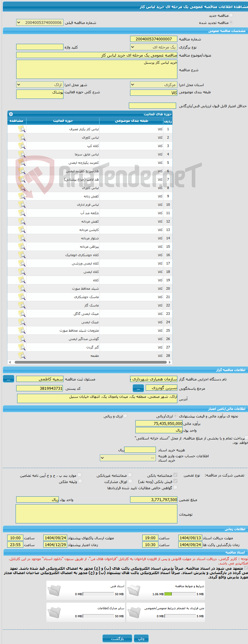
Task: Choose the ارزی/ریالی radio option
Action: coord(175,416)
